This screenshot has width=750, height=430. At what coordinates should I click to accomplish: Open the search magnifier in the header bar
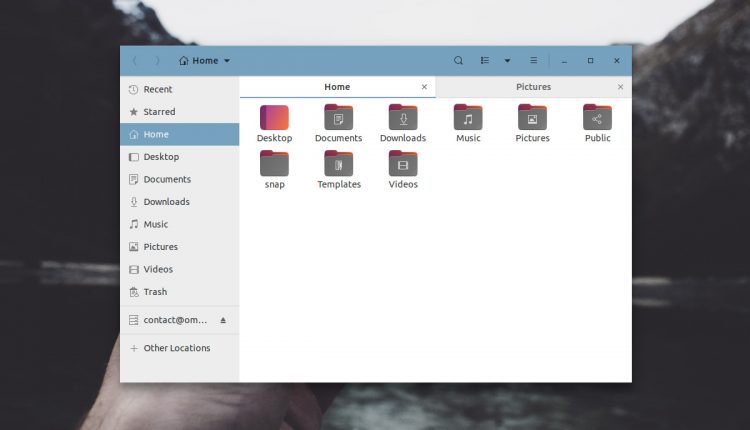tap(458, 61)
